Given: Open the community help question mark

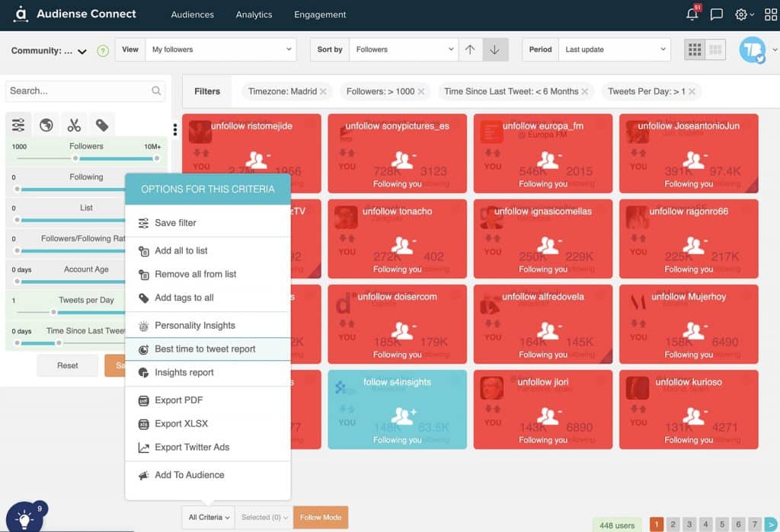Looking at the screenshot, I should coord(103,51).
